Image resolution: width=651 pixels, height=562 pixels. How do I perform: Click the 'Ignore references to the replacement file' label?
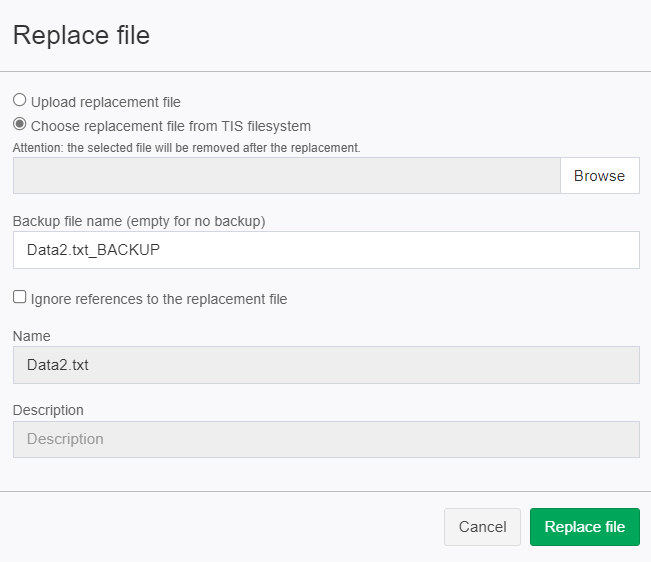(159, 299)
